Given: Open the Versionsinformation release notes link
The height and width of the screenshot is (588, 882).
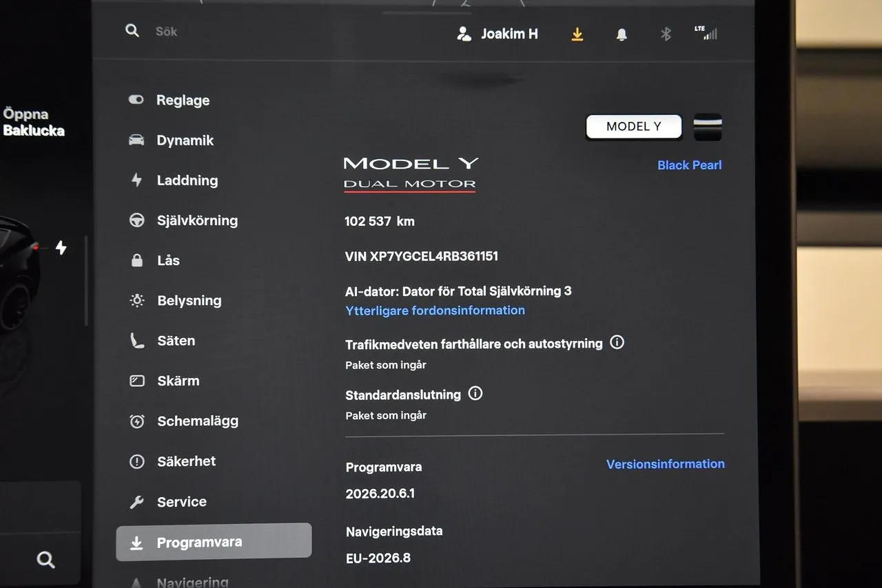Looking at the screenshot, I should [x=666, y=464].
